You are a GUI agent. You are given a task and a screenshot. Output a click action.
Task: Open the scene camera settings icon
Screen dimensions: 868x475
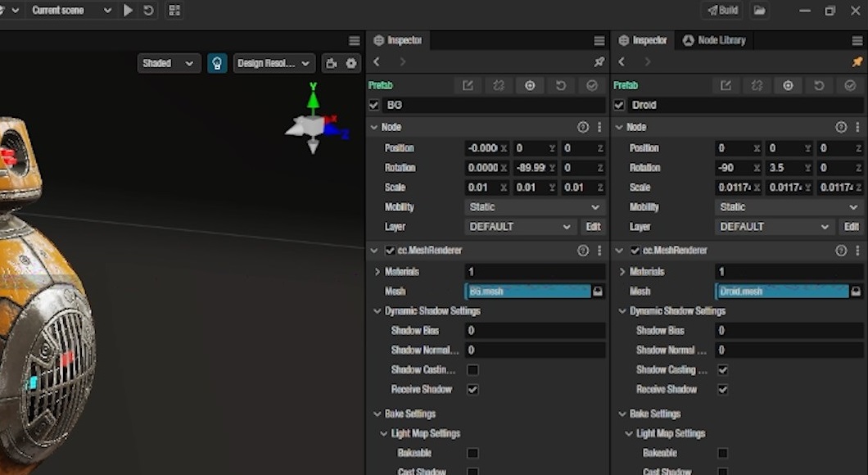[332, 63]
